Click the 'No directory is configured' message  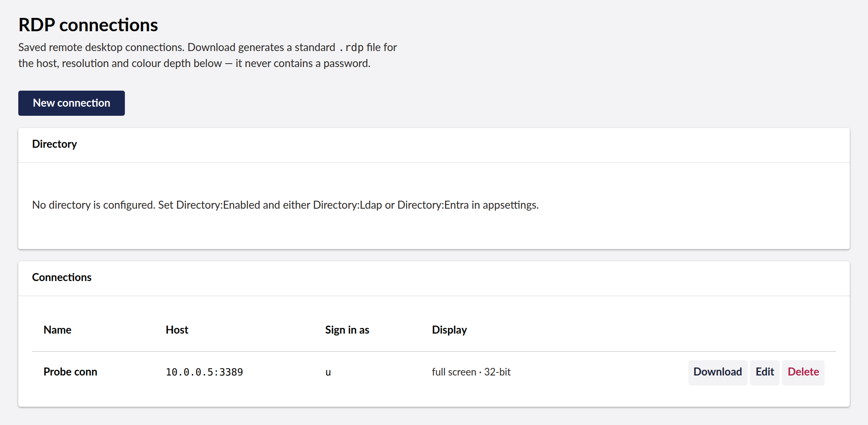click(x=285, y=205)
